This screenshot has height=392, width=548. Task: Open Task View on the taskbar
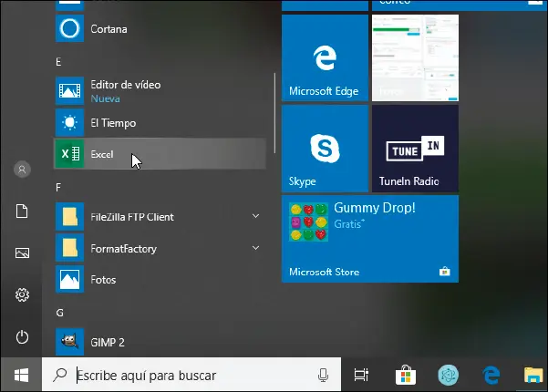tap(362, 375)
